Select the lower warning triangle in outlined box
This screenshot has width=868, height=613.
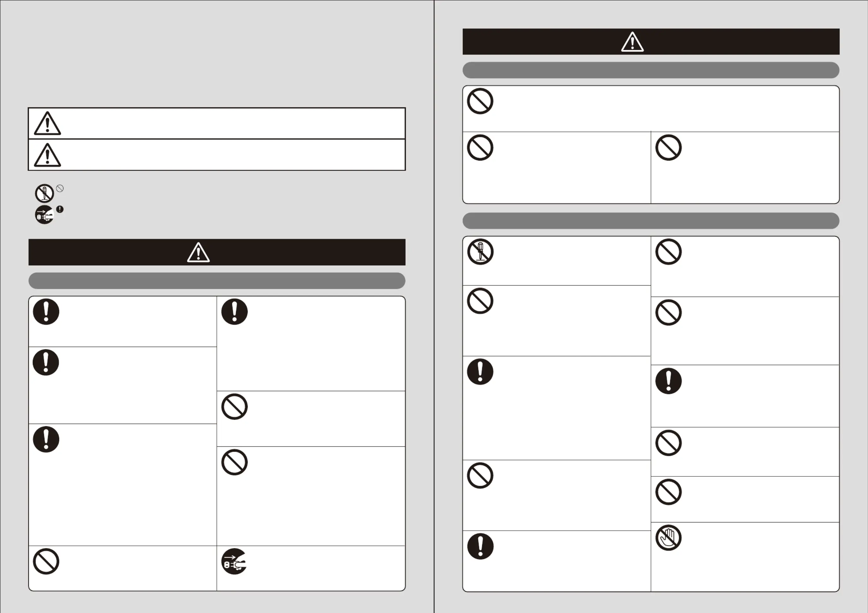(47, 155)
